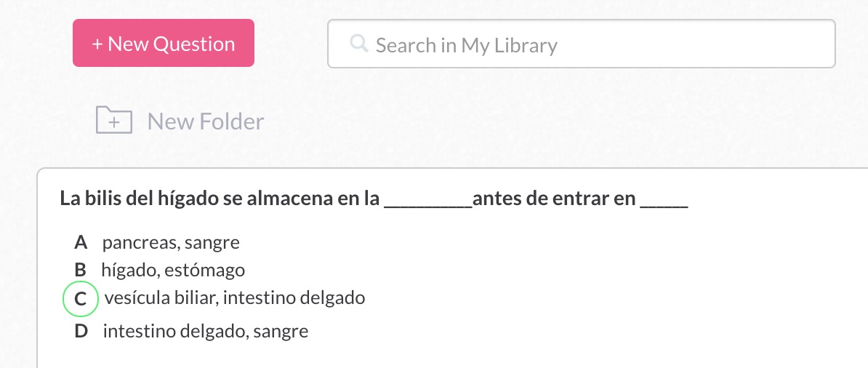The image size is (868, 368).
Task: Click the New Folder text label
Action: click(206, 121)
